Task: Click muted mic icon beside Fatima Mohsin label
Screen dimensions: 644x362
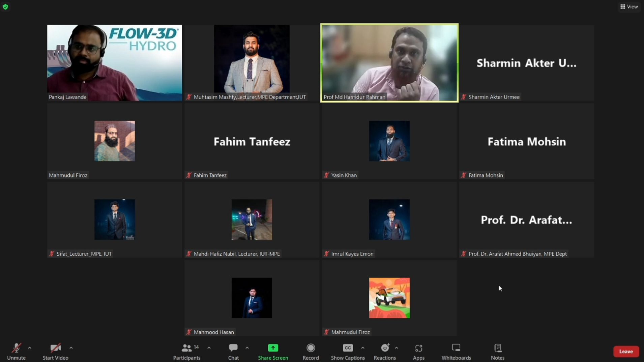Action: click(464, 175)
